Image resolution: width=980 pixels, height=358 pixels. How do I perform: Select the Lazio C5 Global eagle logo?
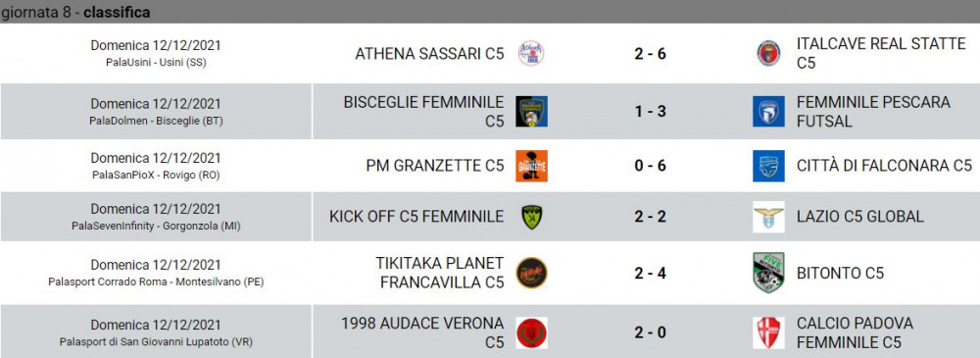pos(768,217)
